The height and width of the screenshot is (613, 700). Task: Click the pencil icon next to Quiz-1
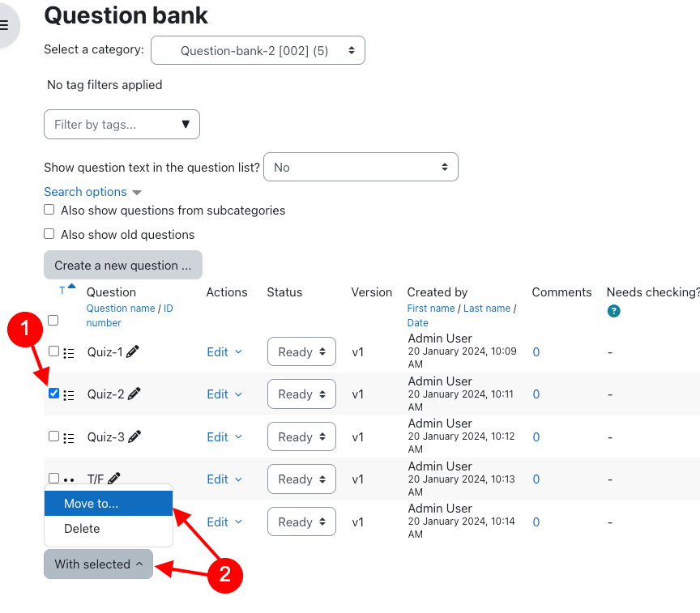pos(133,351)
